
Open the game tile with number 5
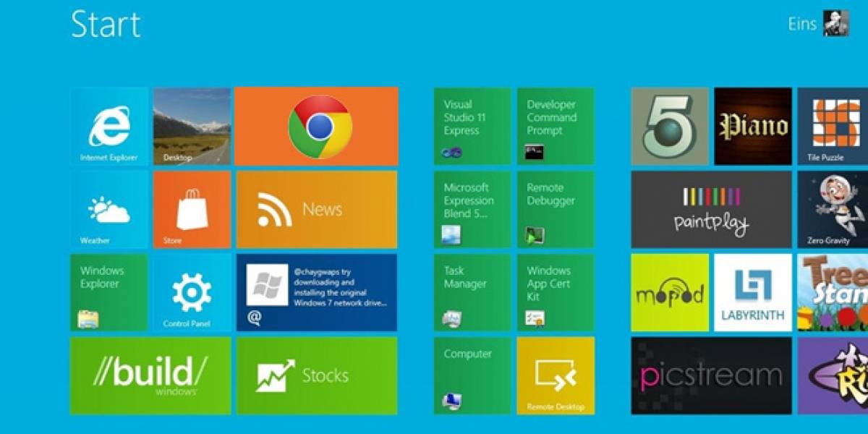click(670, 127)
